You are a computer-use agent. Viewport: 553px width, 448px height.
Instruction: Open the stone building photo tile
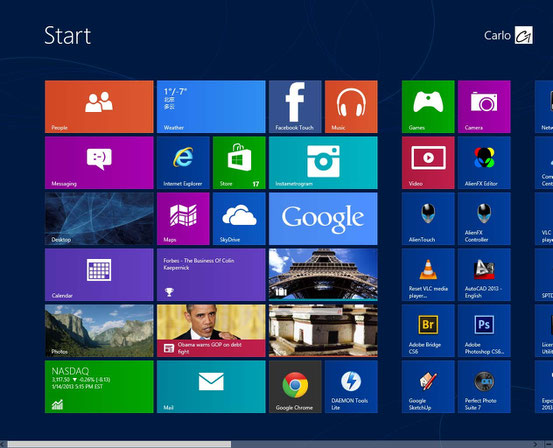click(x=323, y=331)
